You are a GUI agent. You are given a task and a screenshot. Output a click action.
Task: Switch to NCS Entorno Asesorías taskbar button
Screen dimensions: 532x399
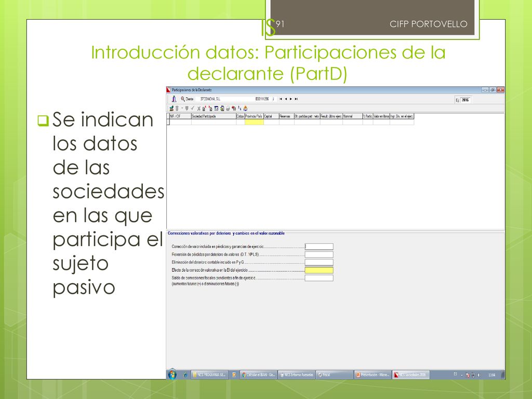297,375
